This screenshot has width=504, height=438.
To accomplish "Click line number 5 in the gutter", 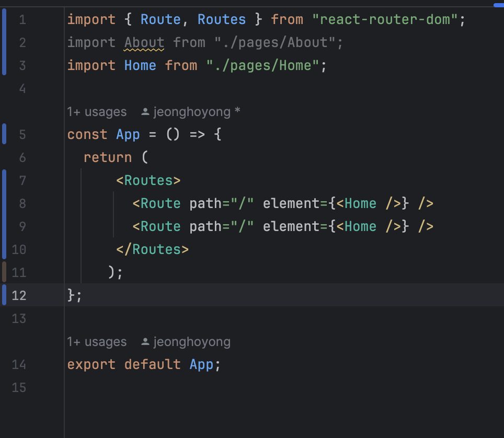I will click(22, 134).
